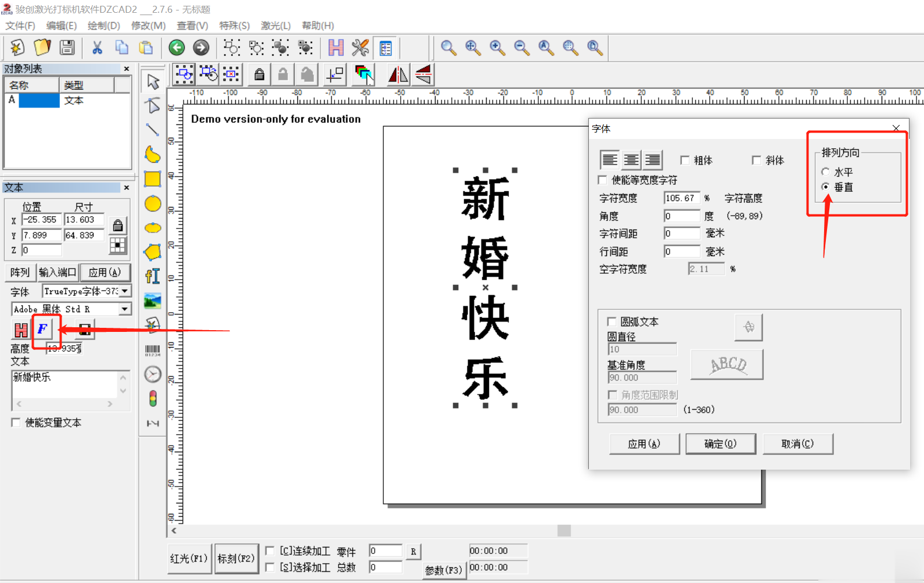Choose the line drawing tool
The width and height of the screenshot is (924, 583).
click(x=153, y=130)
